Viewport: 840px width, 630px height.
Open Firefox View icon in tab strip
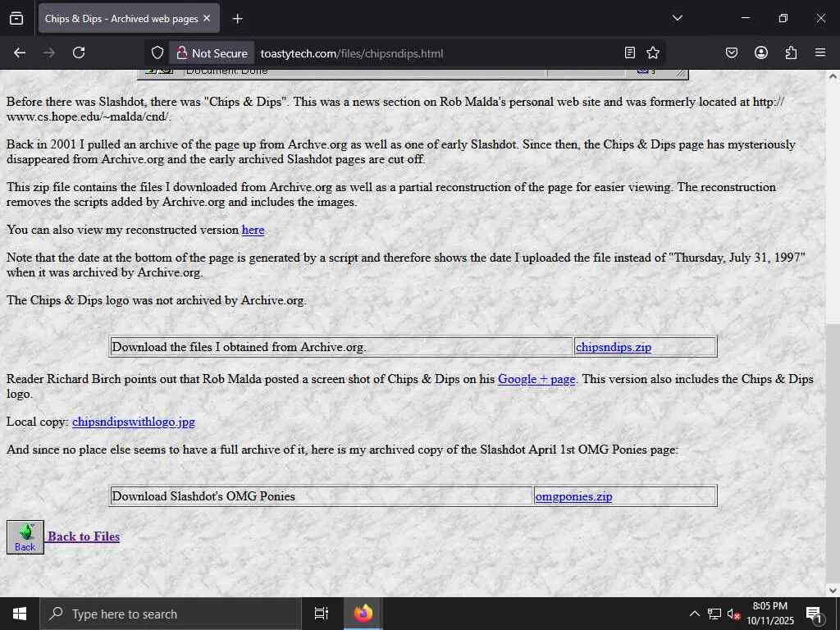[16, 18]
